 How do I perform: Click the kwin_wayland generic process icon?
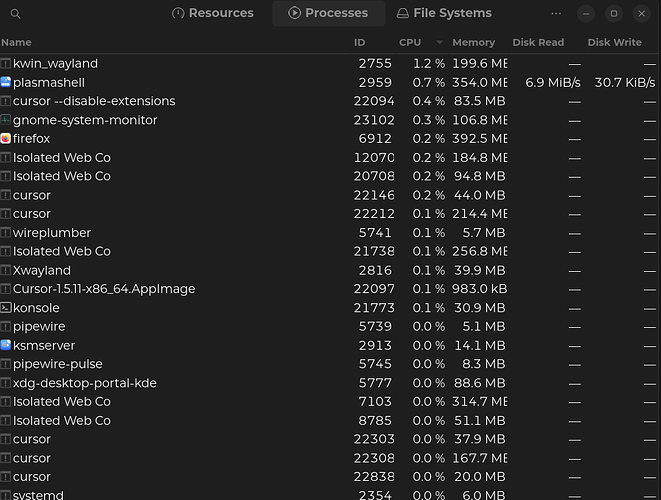click(5, 64)
